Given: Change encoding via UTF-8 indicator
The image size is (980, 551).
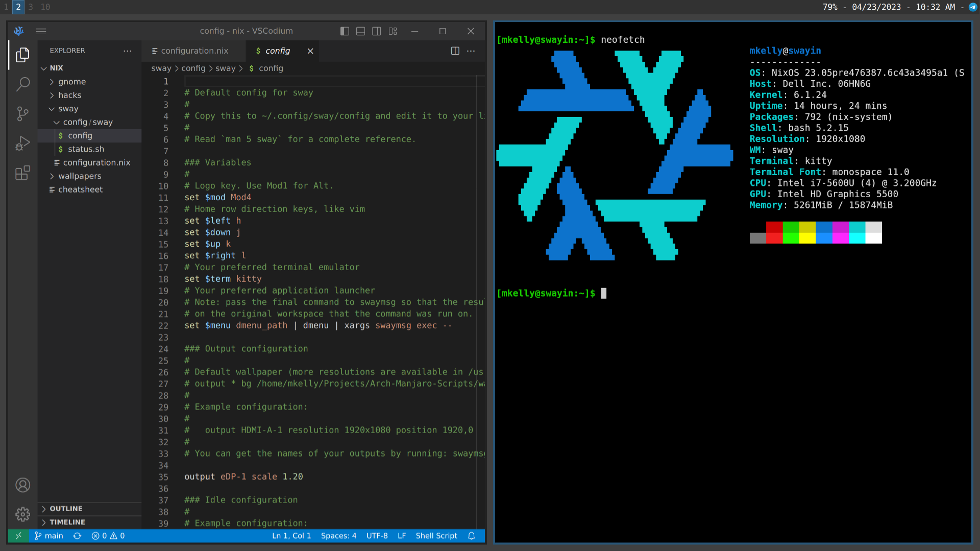Looking at the screenshot, I should [377, 536].
